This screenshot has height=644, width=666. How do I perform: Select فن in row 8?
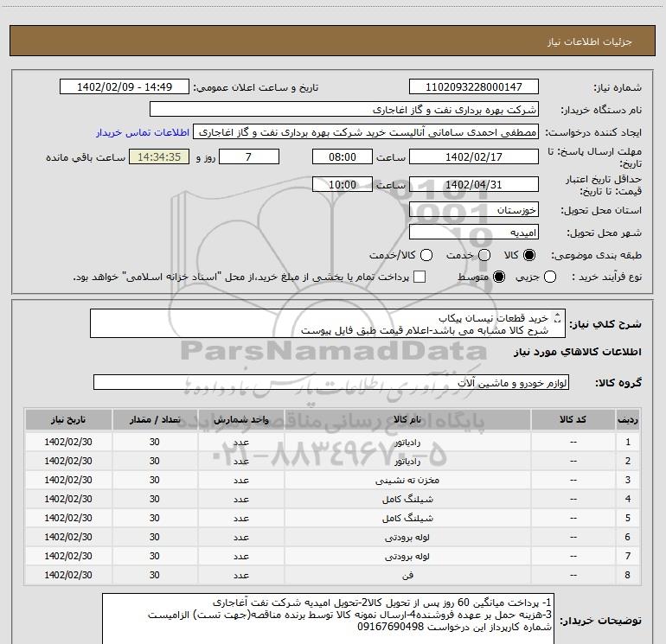pos(407,575)
